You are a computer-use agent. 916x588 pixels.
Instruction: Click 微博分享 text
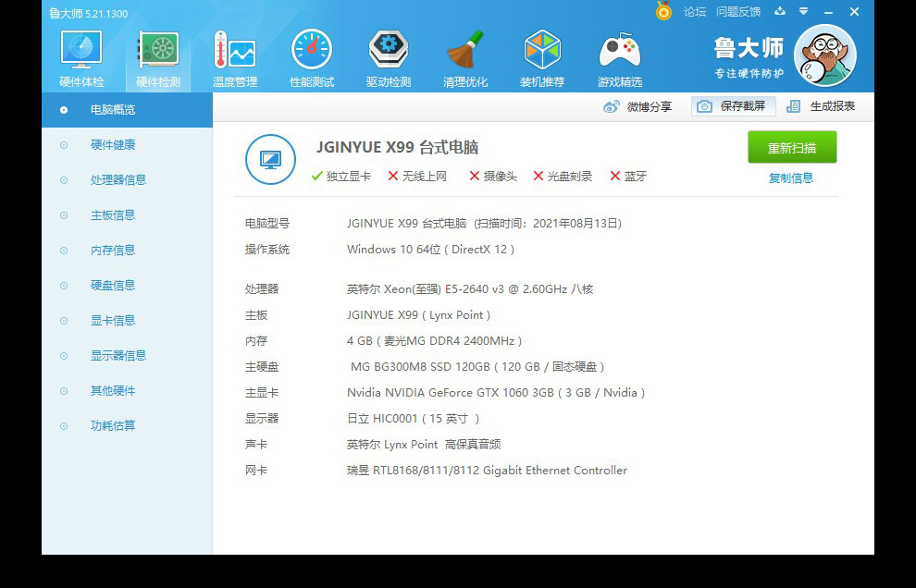click(649, 107)
